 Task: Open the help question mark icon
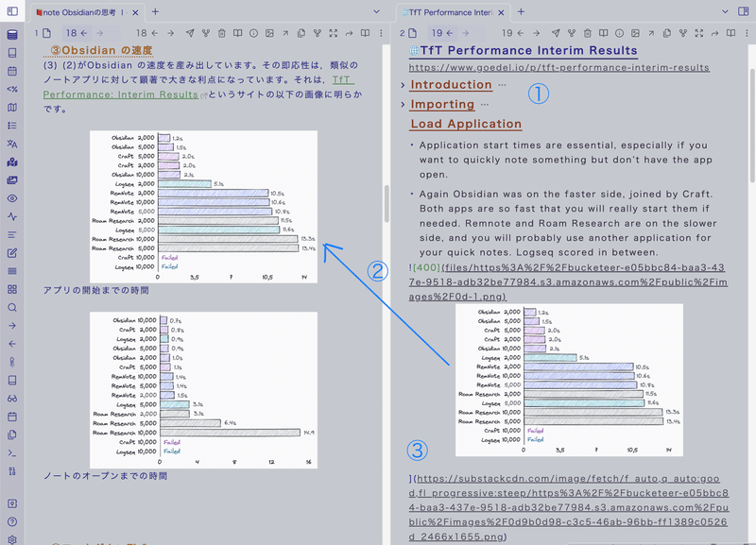pyautogui.click(x=12, y=522)
